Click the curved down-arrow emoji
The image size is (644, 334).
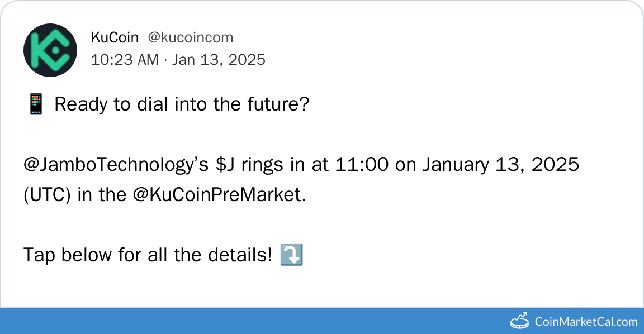(x=291, y=255)
